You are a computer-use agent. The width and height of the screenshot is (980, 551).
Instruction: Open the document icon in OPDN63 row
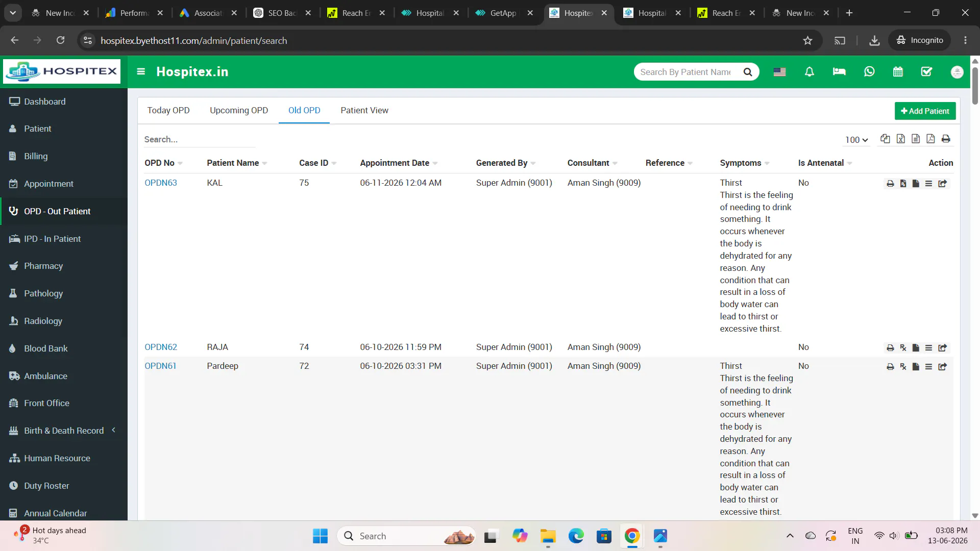click(916, 184)
